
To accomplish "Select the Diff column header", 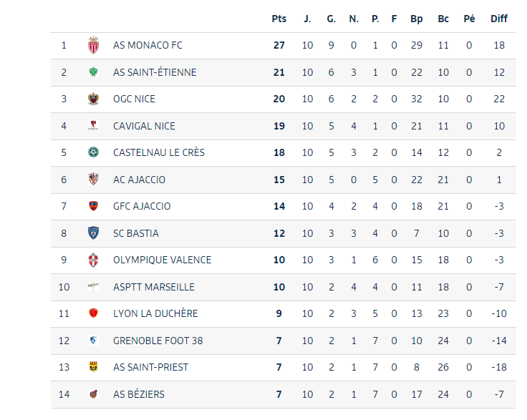I will 499,19.
